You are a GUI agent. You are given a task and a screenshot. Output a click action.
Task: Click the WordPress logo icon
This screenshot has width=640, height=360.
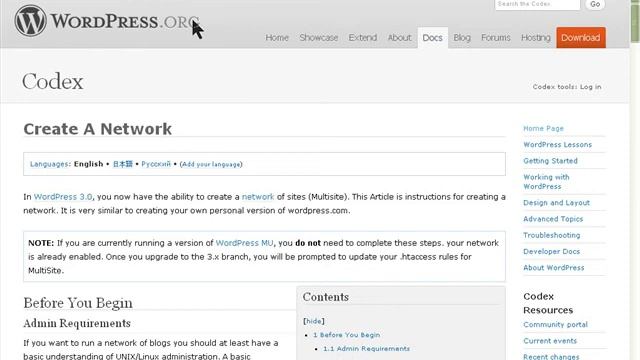tap(31, 20)
